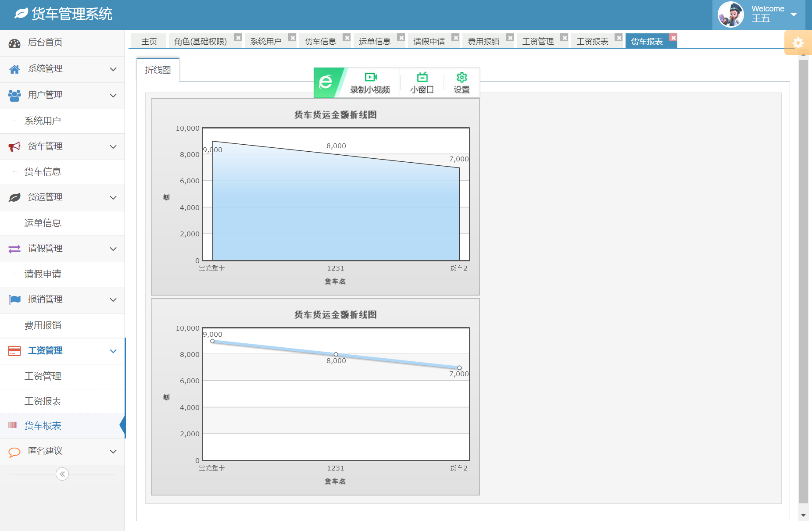Click the 设置 gear icon in floating toolbar
812x531 pixels.
461,78
